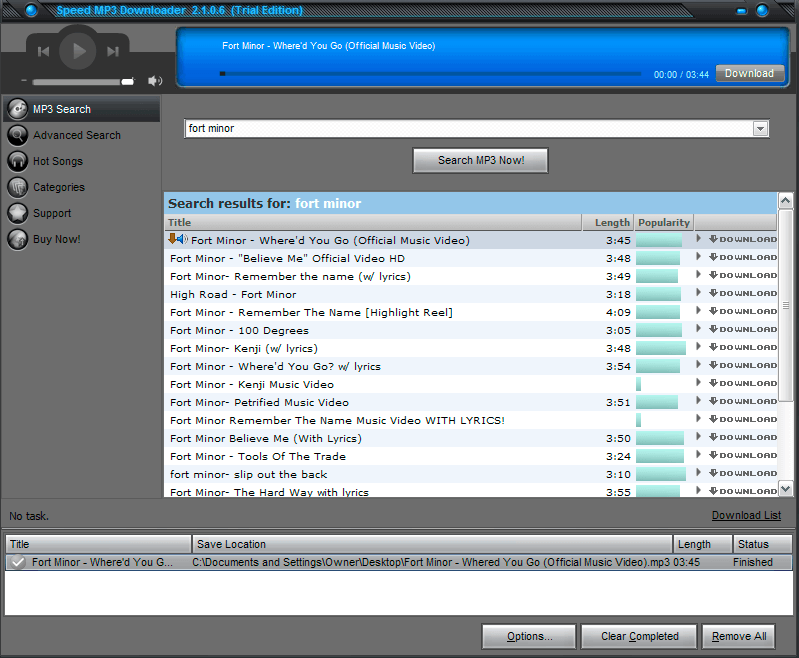Click the download list Title column header
Screen dimensions: 799x658
[x=98, y=544]
